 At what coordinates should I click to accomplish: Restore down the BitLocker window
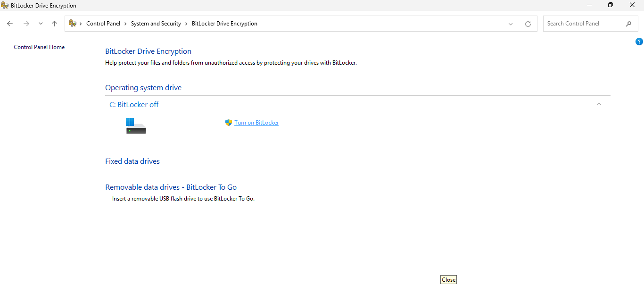point(611,5)
